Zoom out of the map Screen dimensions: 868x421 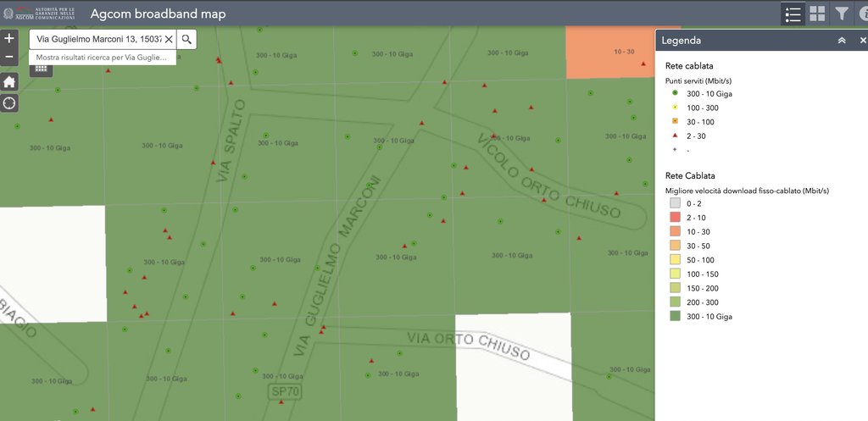pos(9,57)
